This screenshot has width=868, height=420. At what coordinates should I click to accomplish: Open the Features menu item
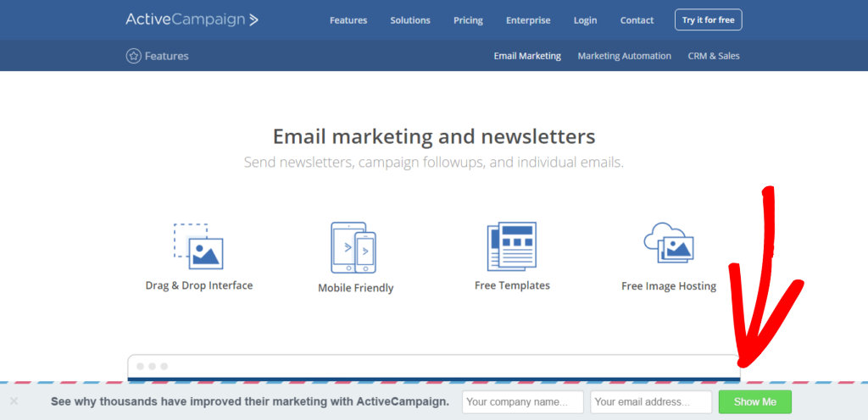(348, 20)
